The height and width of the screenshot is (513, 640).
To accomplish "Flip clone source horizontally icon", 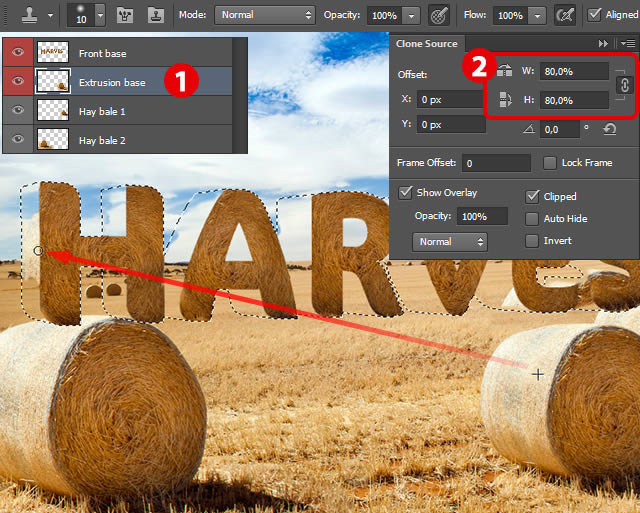I will [x=504, y=71].
